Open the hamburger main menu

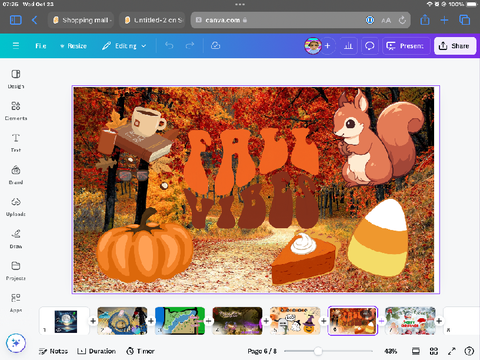16,46
